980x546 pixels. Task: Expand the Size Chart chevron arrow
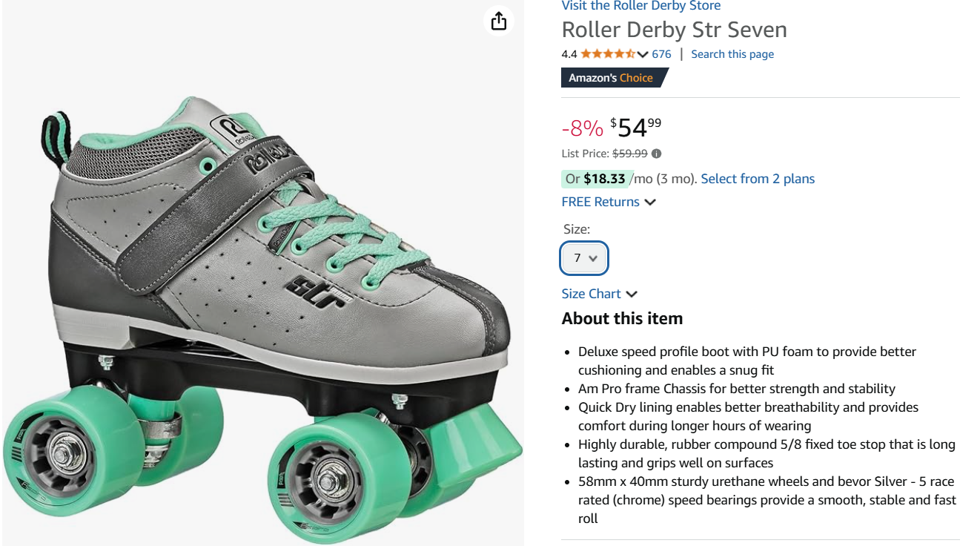[632, 295]
